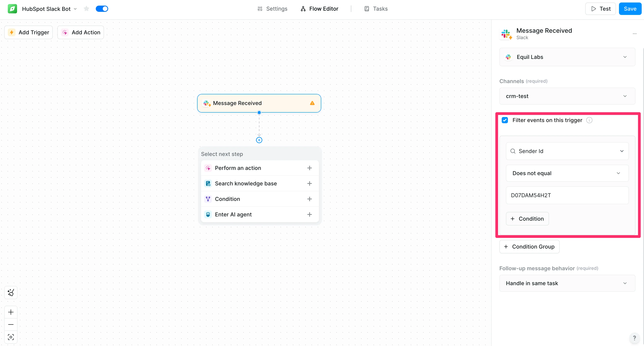Image resolution: width=644 pixels, height=346 pixels.
Task: Click the star favorite icon
Action: tap(86, 9)
